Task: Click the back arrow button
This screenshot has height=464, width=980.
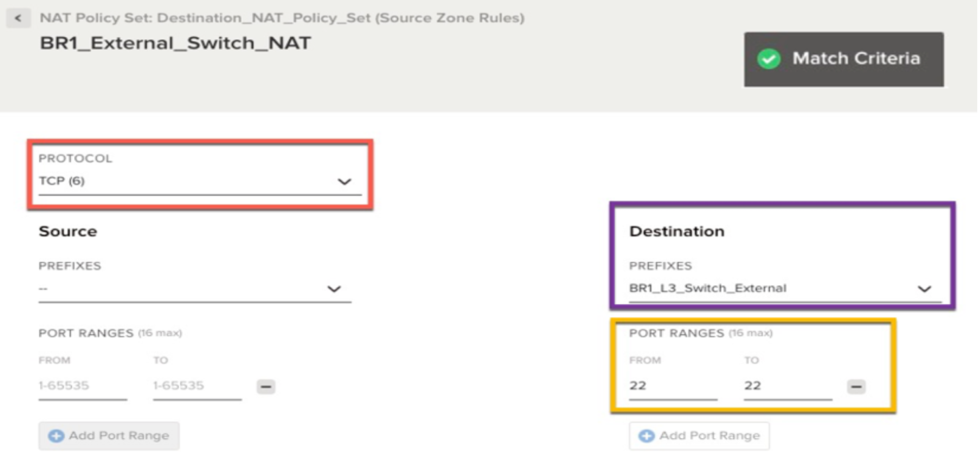Action: [18, 18]
